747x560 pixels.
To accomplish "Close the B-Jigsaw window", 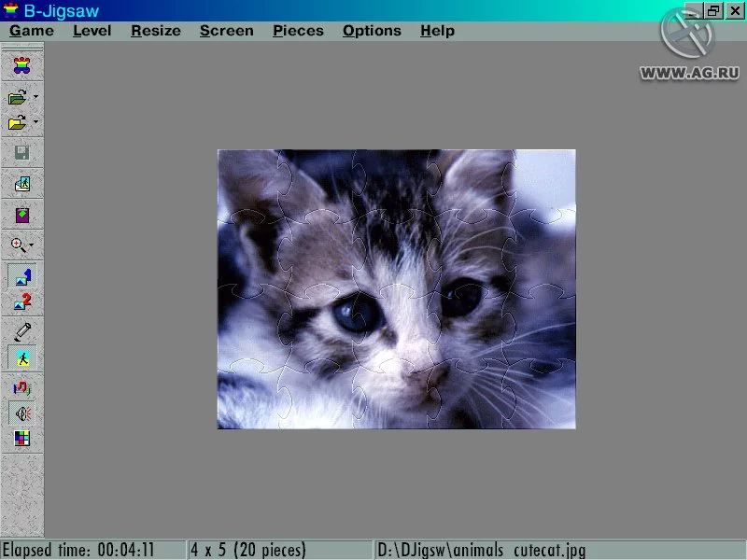I will [735, 10].
